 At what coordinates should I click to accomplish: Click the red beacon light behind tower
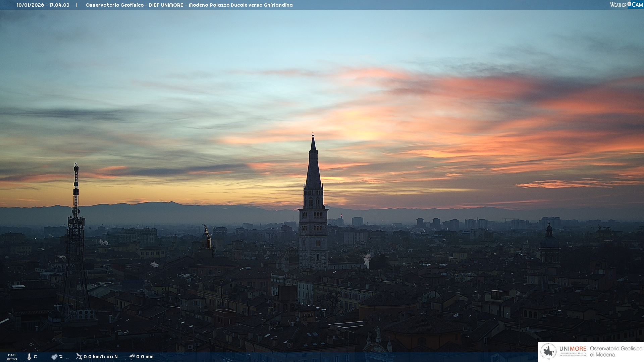[341, 215]
